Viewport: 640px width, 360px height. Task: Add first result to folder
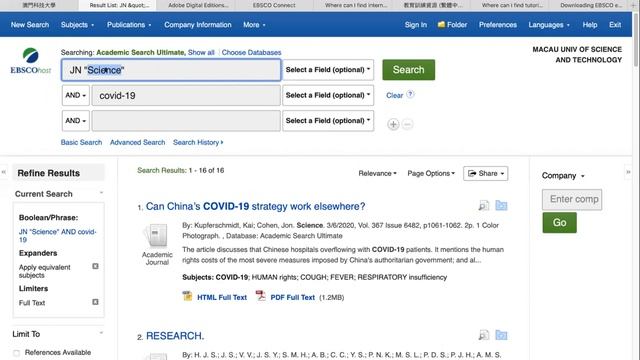[x=501, y=205]
